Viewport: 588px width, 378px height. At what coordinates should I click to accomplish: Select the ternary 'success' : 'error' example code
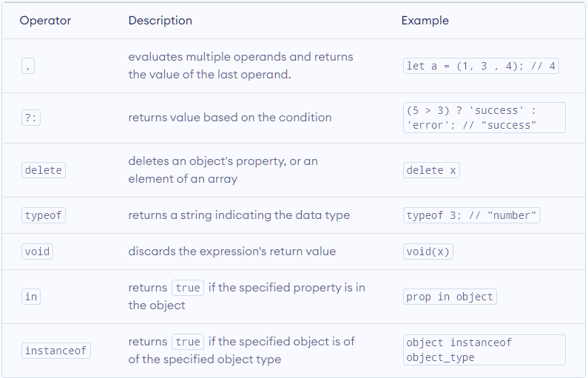click(x=484, y=118)
